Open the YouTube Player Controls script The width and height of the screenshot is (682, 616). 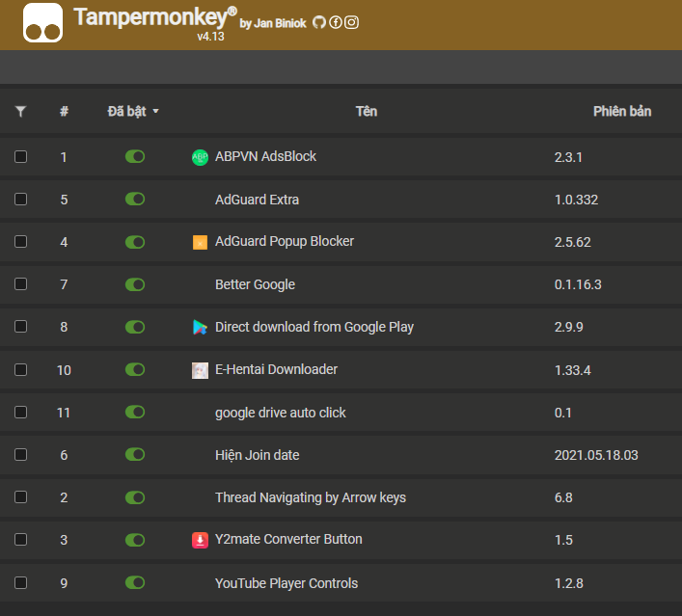tap(286, 583)
